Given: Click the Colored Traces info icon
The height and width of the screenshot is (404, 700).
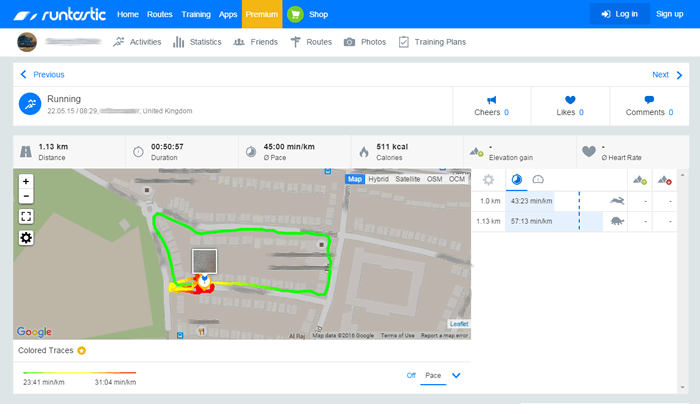Looking at the screenshot, I should [x=81, y=351].
